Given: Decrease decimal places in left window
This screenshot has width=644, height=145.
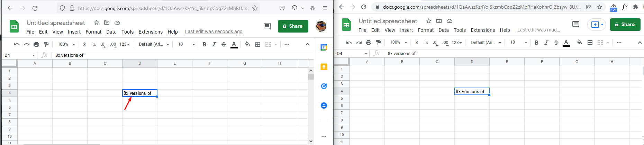Looking at the screenshot, I should pyautogui.click(x=103, y=44).
